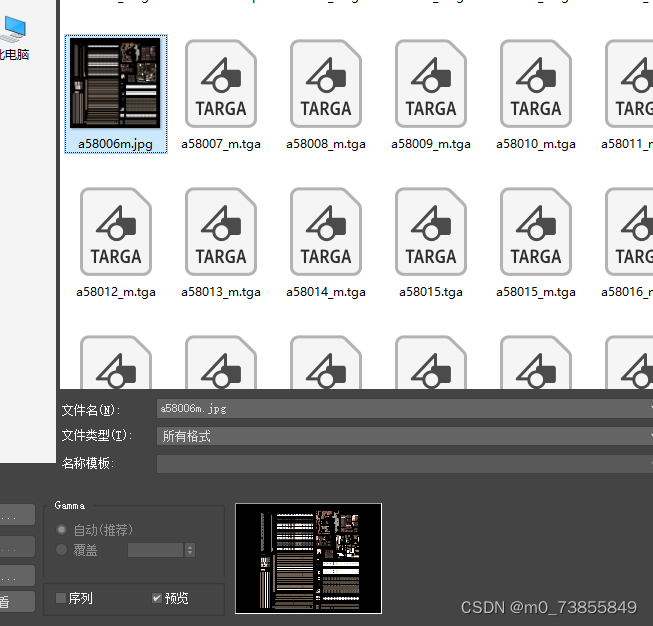Open the 文件类型 format dropdown
The height and width of the screenshot is (626, 653).
click(404, 436)
